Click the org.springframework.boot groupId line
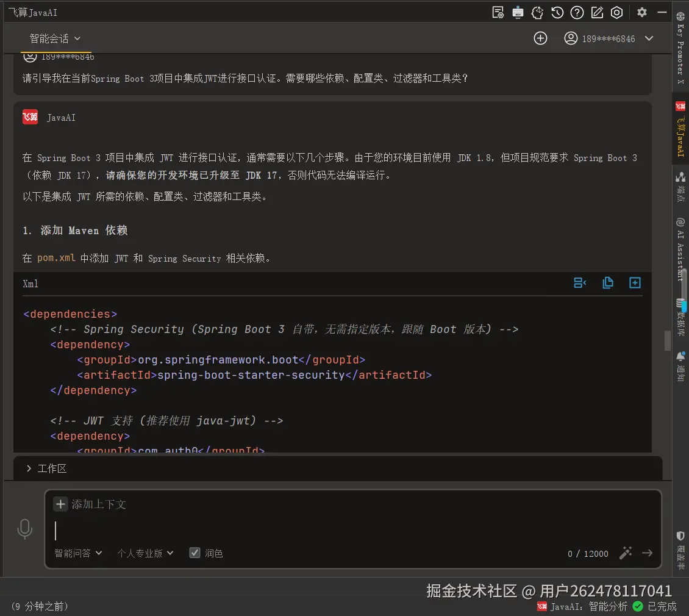The image size is (689, 616). [x=221, y=360]
